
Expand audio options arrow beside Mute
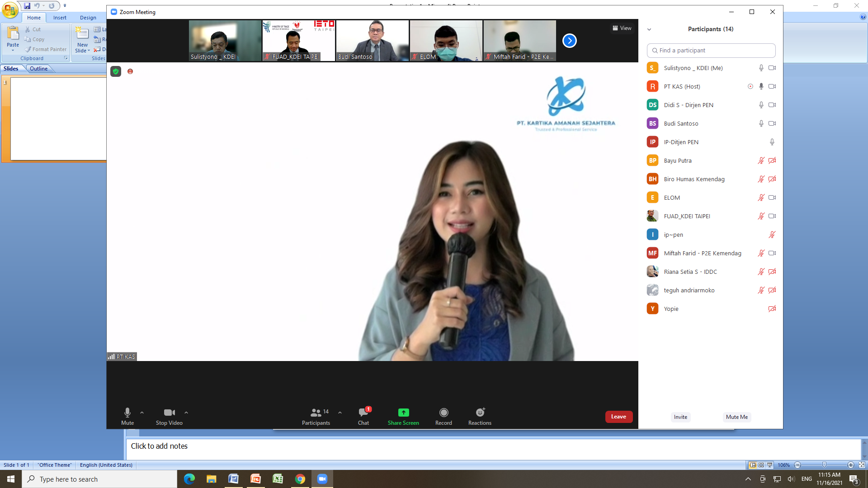142,413
